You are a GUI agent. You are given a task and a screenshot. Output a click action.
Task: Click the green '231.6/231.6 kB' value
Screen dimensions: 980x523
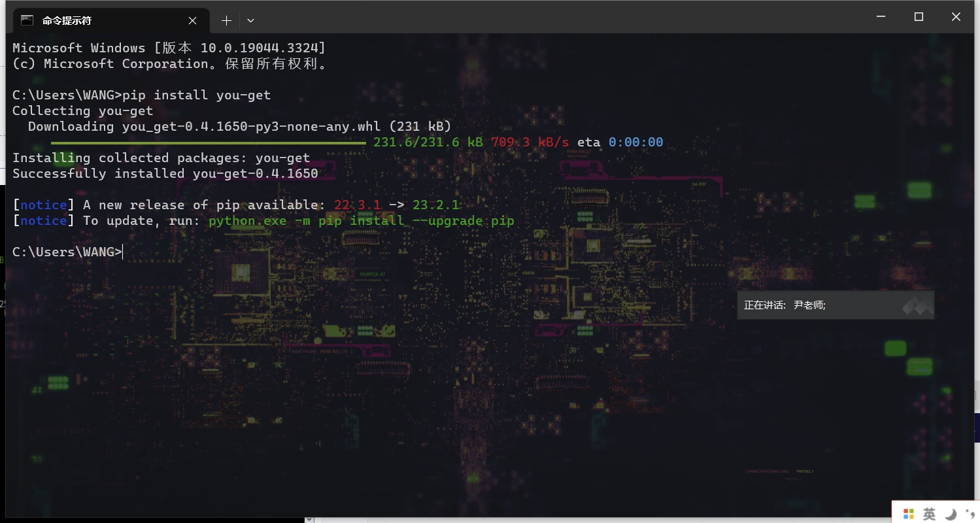point(428,142)
